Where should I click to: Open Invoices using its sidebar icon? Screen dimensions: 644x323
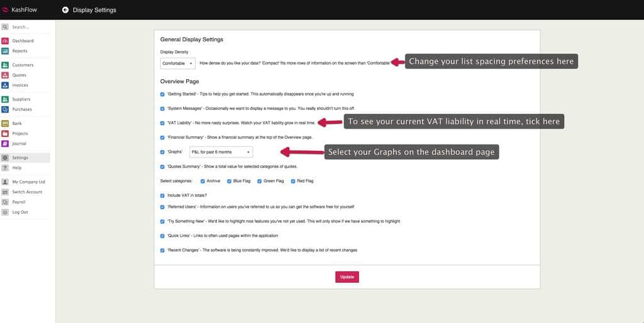(x=5, y=85)
